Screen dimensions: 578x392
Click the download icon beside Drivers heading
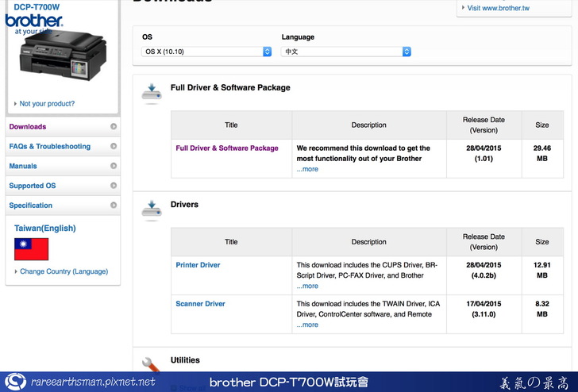[152, 210]
